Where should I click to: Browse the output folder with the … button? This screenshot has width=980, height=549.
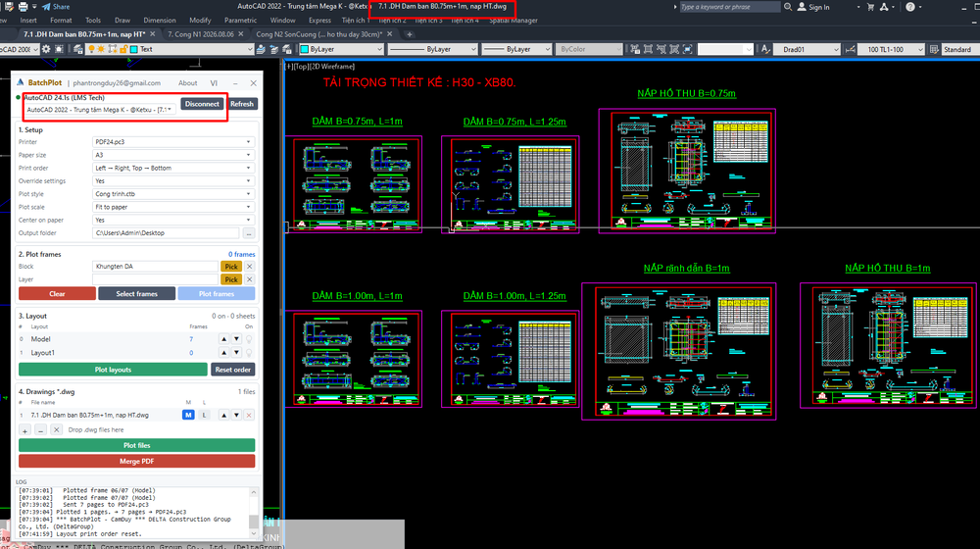coord(249,233)
